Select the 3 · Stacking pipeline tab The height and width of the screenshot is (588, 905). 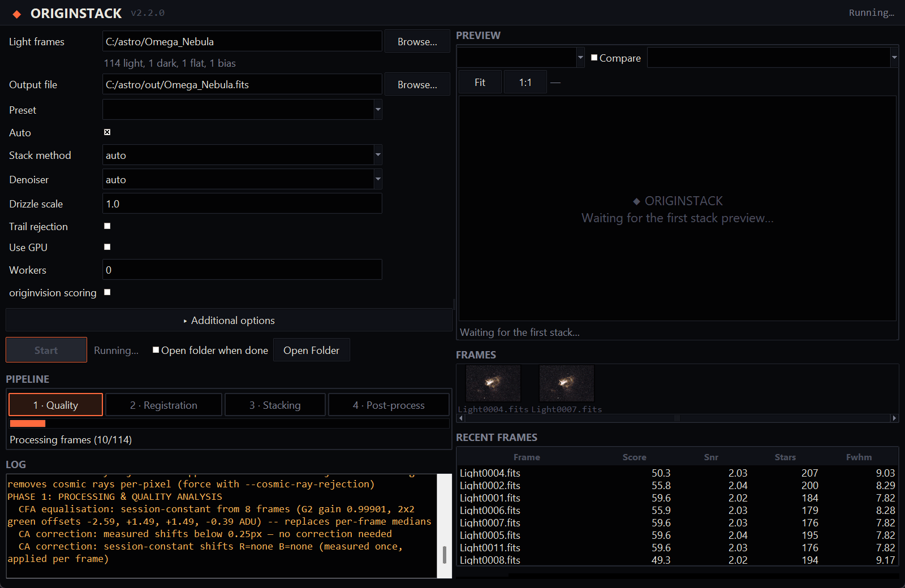[275, 405]
